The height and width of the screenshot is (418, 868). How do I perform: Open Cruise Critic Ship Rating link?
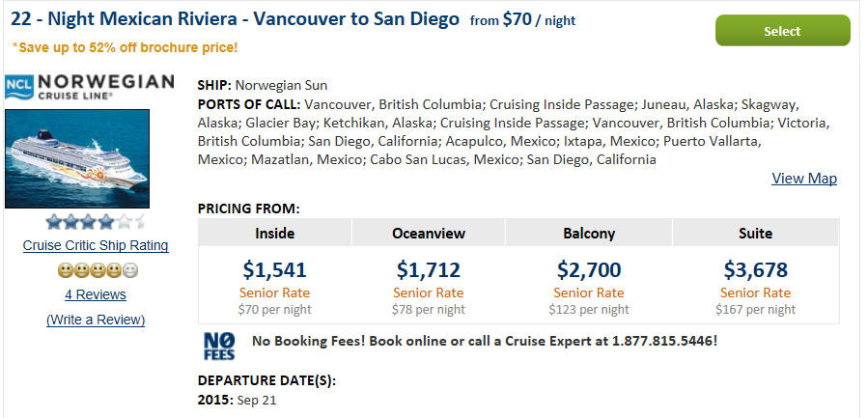pyautogui.click(x=96, y=245)
